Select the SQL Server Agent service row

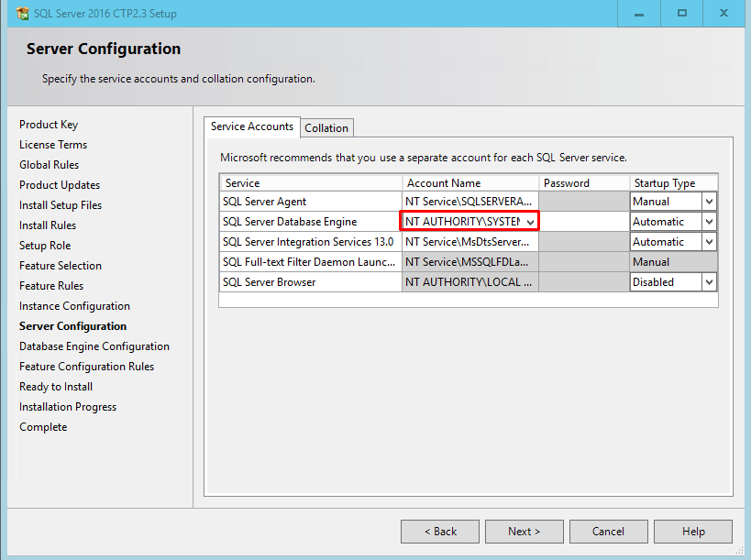(311, 202)
